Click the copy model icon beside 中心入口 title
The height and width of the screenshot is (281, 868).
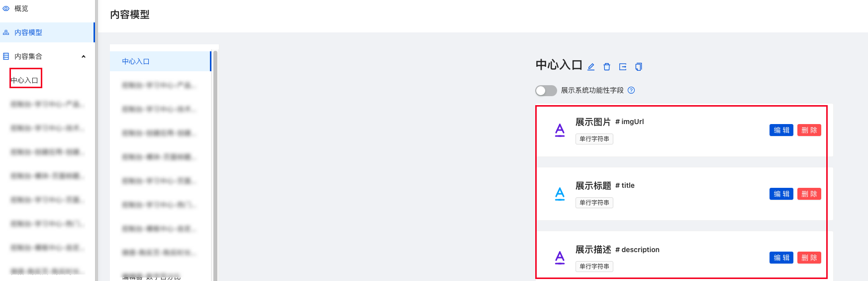(639, 67)
